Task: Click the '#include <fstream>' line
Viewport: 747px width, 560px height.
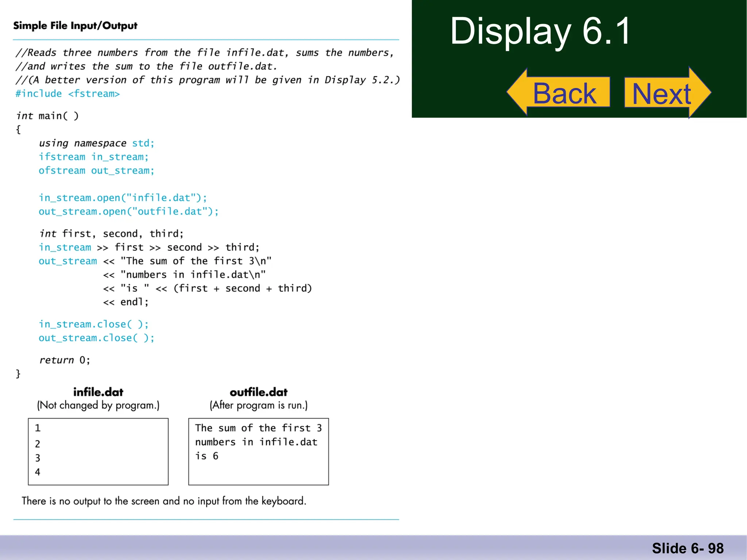Action: tap(67, 94)
